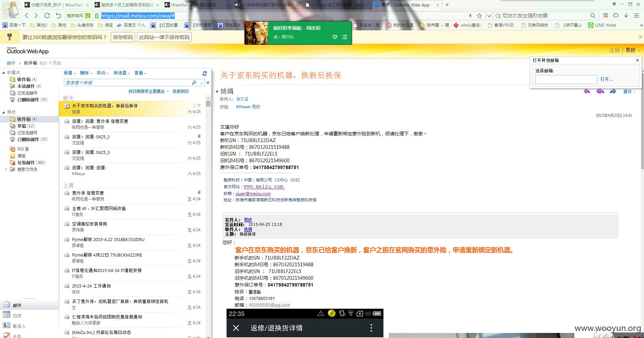Toggle sort order 由新到旧
This screenshot has width=644, height=338.
pyautogui.click(x=181, y=91)
